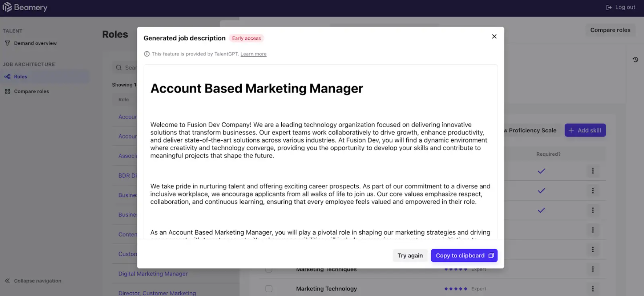Click the Role column header
This screenshot has width=644, height=296.
pyautogui.click(x=124, y=100)
